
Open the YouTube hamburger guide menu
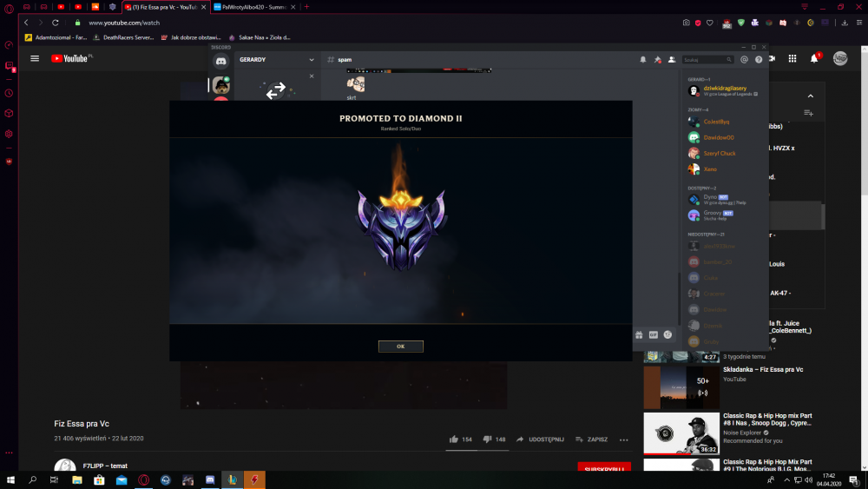[x=35, y=58]
